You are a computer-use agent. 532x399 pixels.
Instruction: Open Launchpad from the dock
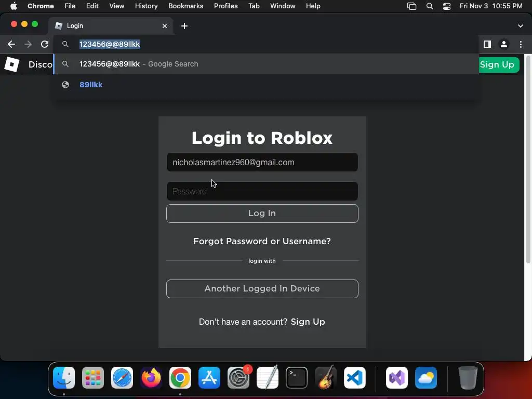93,378
